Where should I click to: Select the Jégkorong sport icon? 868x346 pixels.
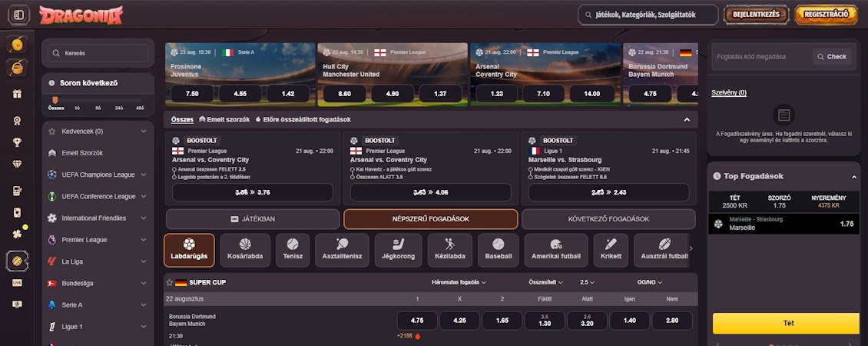click(x=398, y=250)
